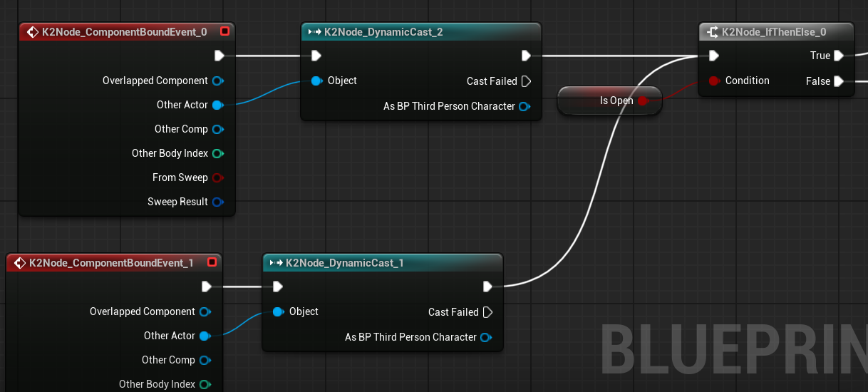
Task: Click the From Sweep boolean pin
Action: [218, 177]
